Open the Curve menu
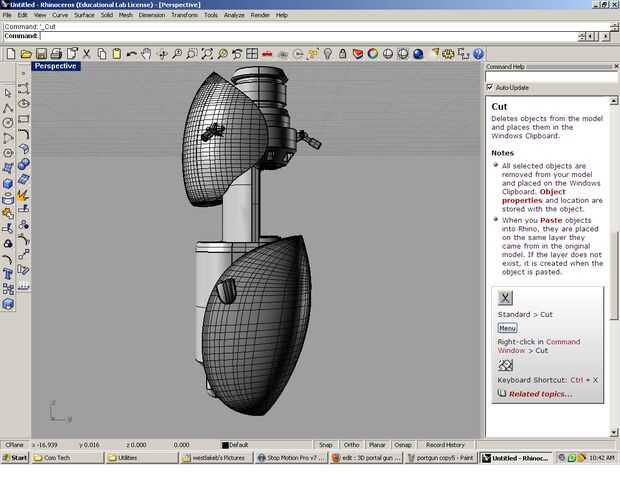 (x=60, y=15)
